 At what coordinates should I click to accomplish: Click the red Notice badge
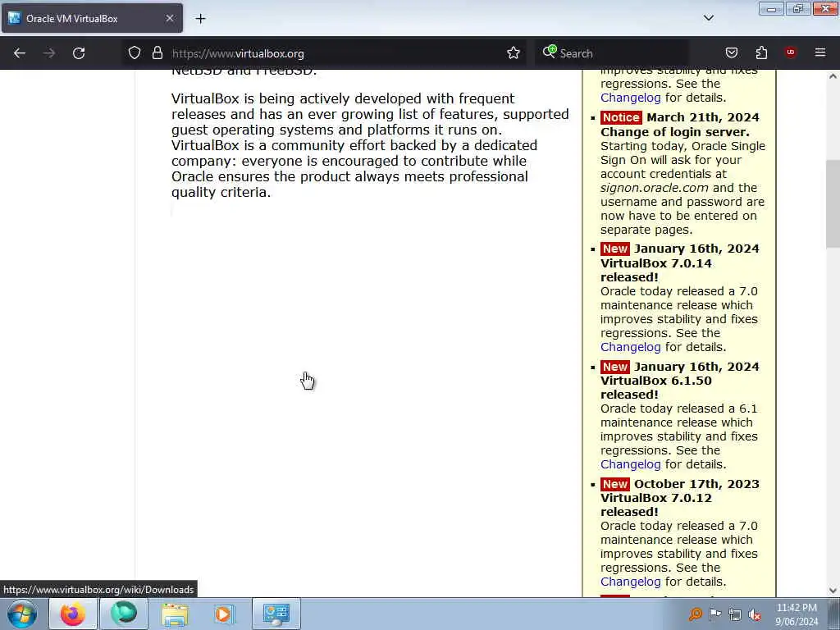(x=621, y=117)
